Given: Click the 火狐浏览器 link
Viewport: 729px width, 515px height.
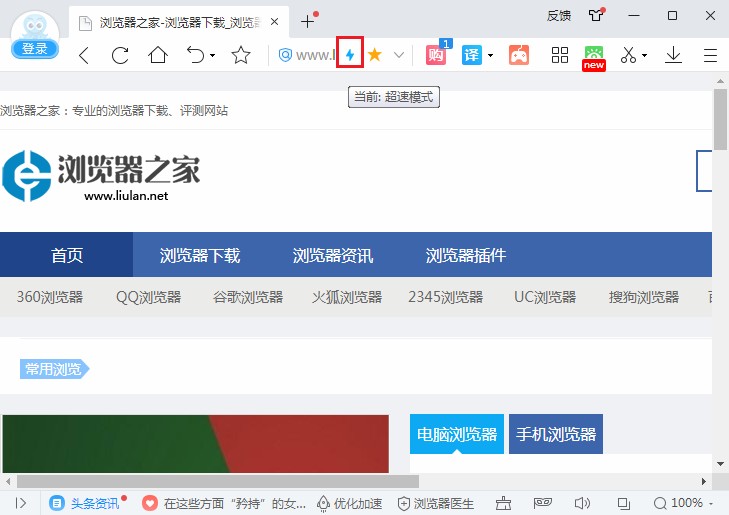Looking at the screenshot, I should (347, 297).
